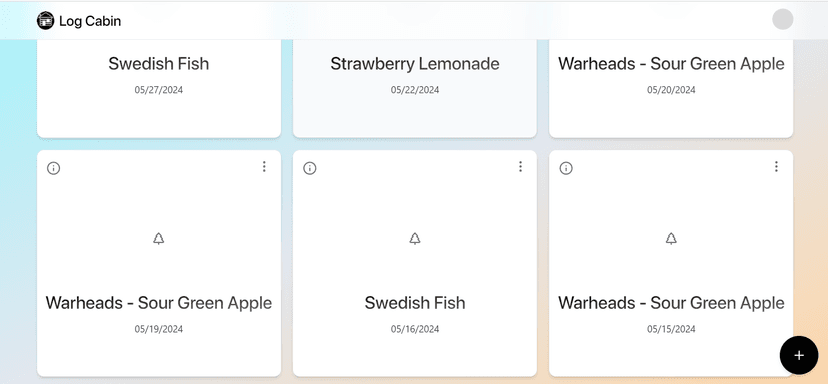This screenshot has height=384, width=828.
Task: Show info for the 05/19/2024 Warheads card
Action: pyautogui.click(x=53, y=168)
